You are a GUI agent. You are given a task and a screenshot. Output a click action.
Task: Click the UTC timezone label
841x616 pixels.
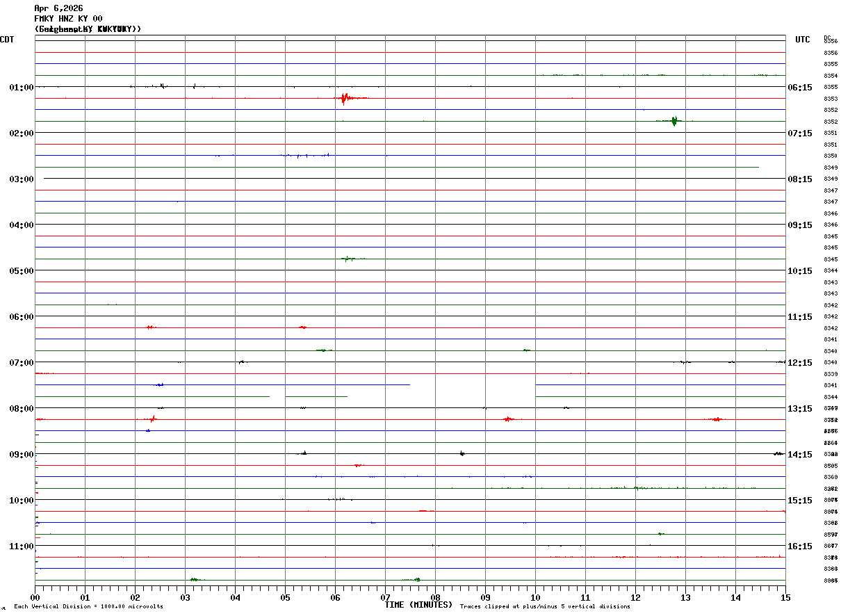(803, 40)
